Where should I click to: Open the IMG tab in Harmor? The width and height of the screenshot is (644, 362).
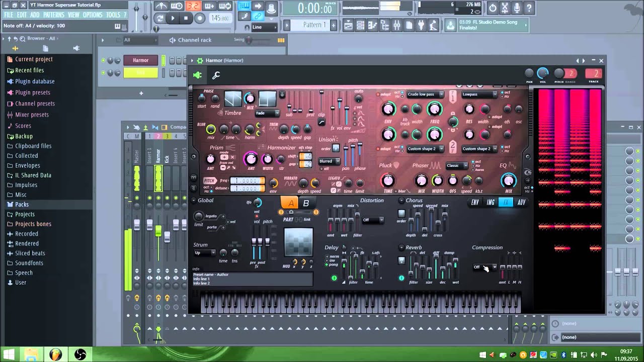coord(491,203)
